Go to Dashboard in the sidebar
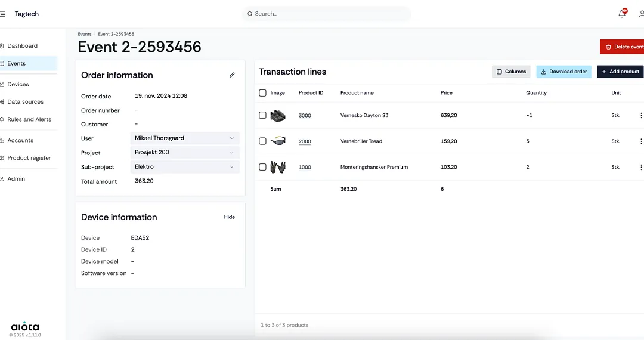Screen dimensions: 644x340 (22, 46)
